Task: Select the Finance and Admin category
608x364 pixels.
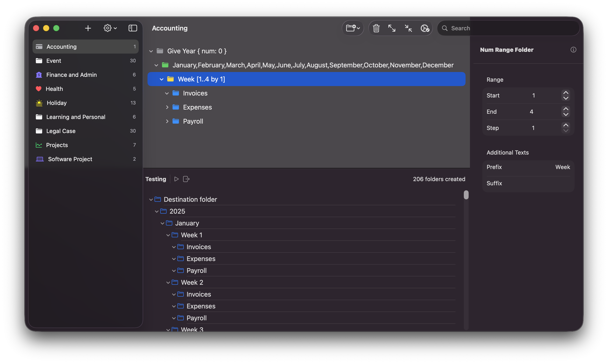Action: coord(71,75)
